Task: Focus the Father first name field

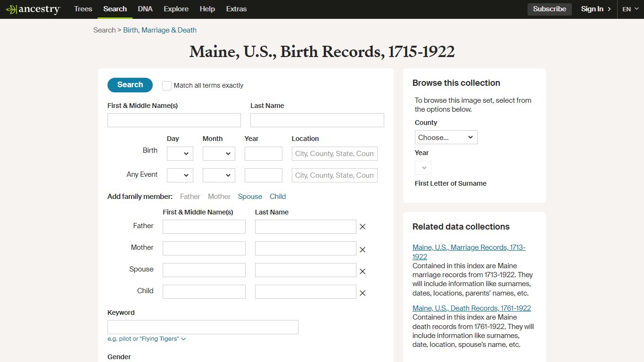Action: pyautogui.click(x=204, y=227)
